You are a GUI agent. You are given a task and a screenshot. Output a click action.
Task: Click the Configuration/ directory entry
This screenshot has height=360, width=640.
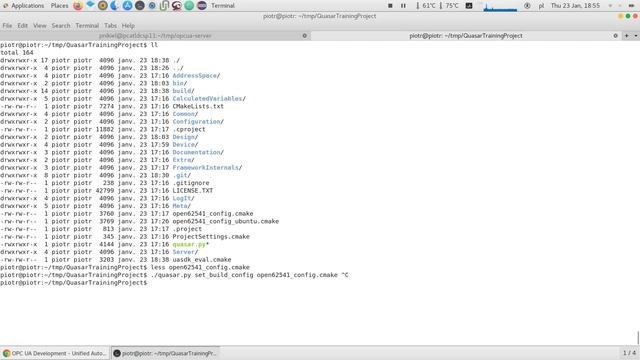[198, 122]
